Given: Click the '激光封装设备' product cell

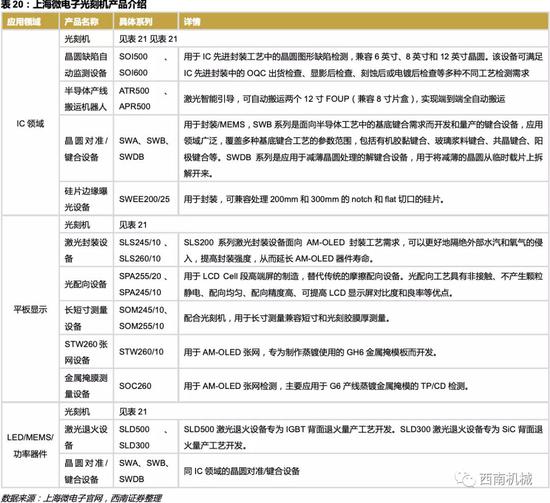Looking at the screenshot, I should pyautogui.click(x=86, y=250).
